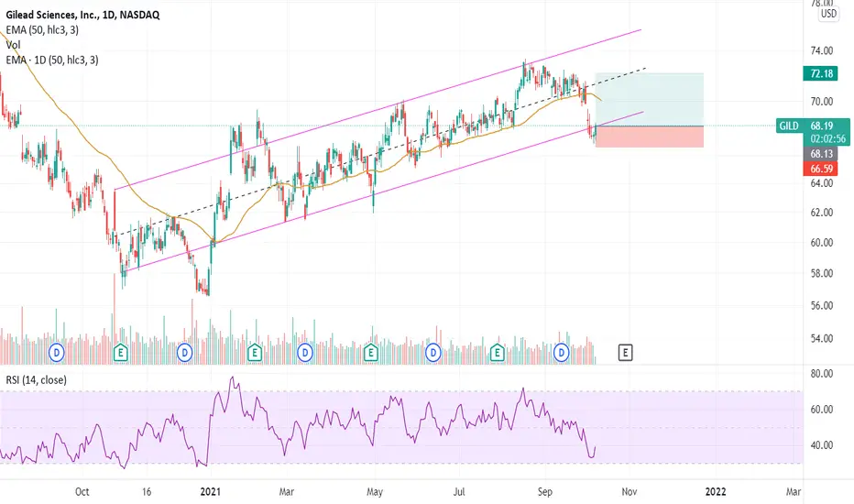854x504 pixels.
Task: Click the 62.00 price axis label
Action: [x=821, y=213]
